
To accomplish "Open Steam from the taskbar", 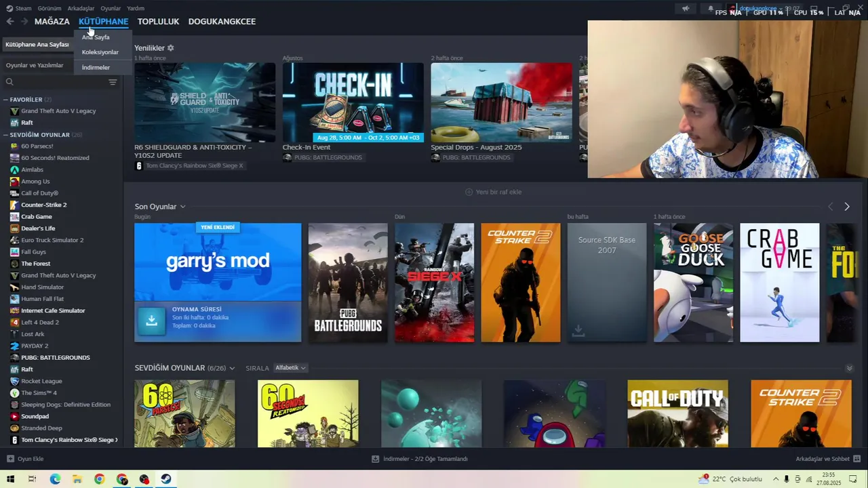I will pyautogui.click(x=166, y=479).
